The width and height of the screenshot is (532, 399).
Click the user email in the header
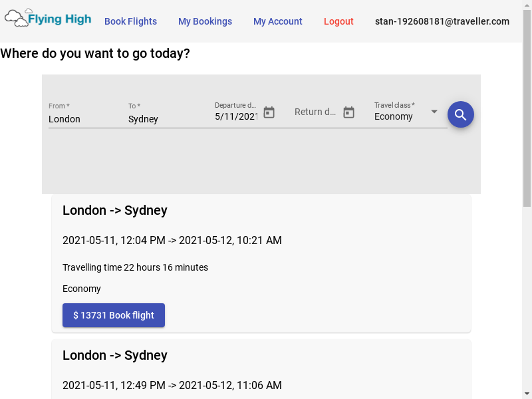442,21
